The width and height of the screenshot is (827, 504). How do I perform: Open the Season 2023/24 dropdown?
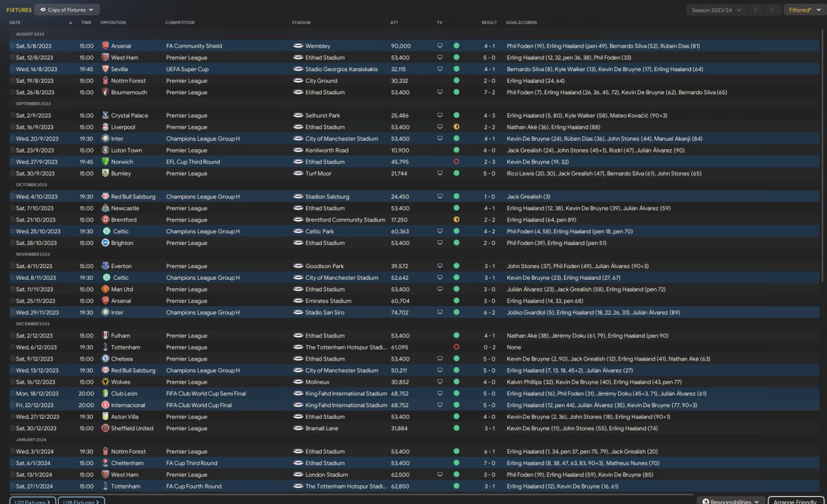(715, 10)
